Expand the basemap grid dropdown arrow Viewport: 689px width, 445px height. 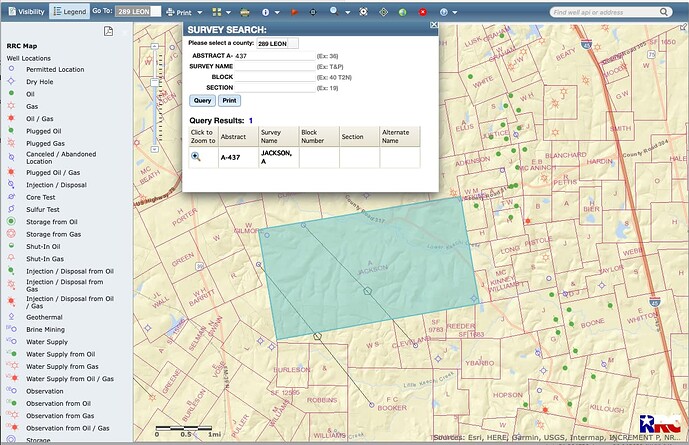coord(228,13)
